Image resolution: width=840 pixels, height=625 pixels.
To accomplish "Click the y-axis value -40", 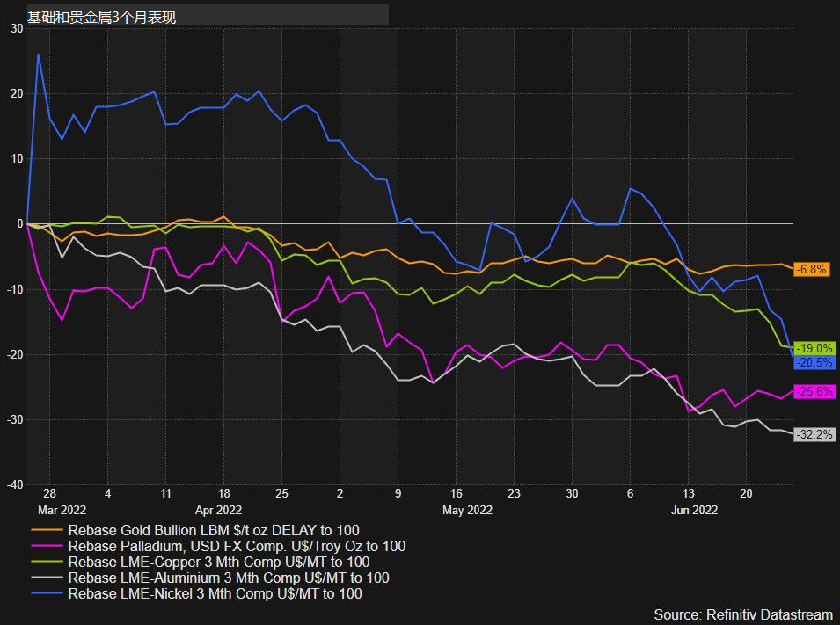I will 15,484.
